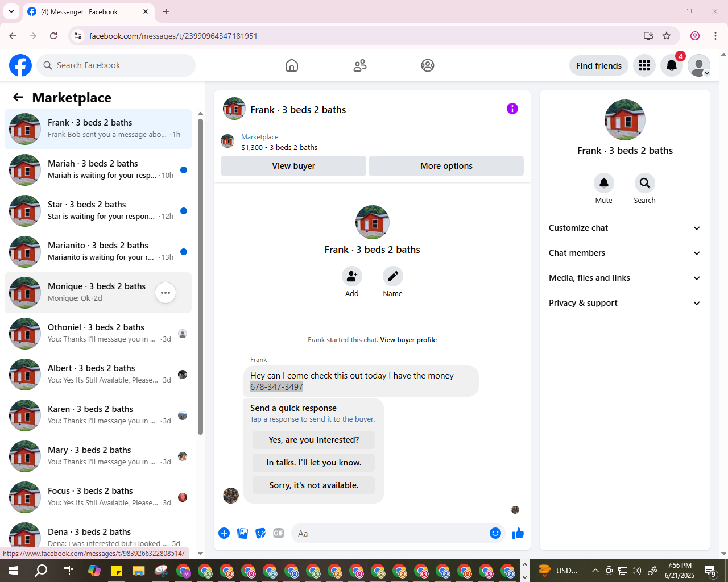The width and height of the screenshot is (728, 582).
Task: Open Task View on taskbar
Action: pos(68,571)
